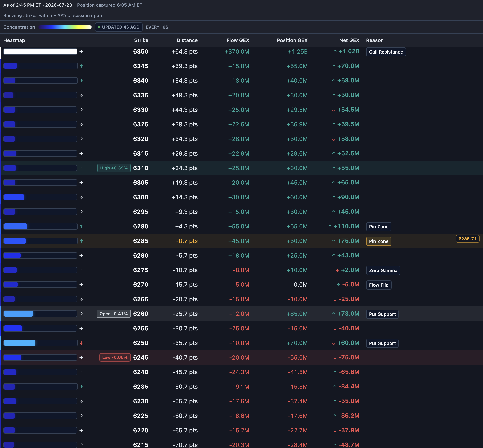483x448 pixels.
Task: Sort by the Net GEX column header
Action: 349,40
